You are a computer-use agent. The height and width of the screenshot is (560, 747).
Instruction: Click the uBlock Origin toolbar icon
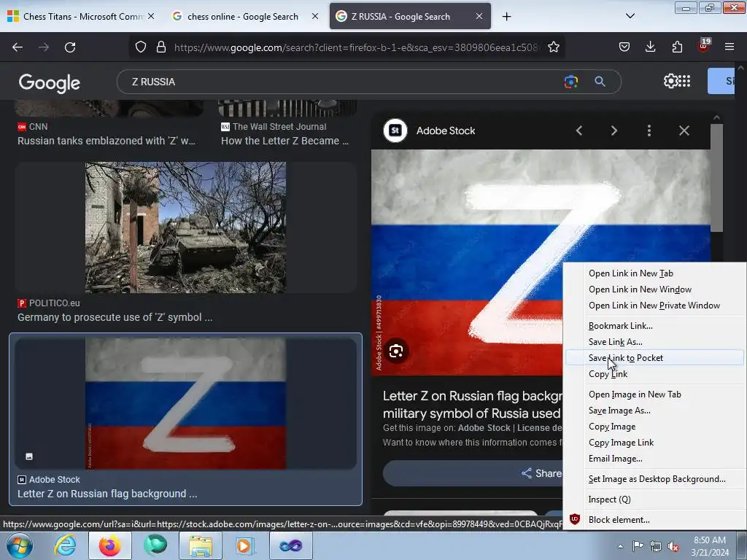pos(704,46)
